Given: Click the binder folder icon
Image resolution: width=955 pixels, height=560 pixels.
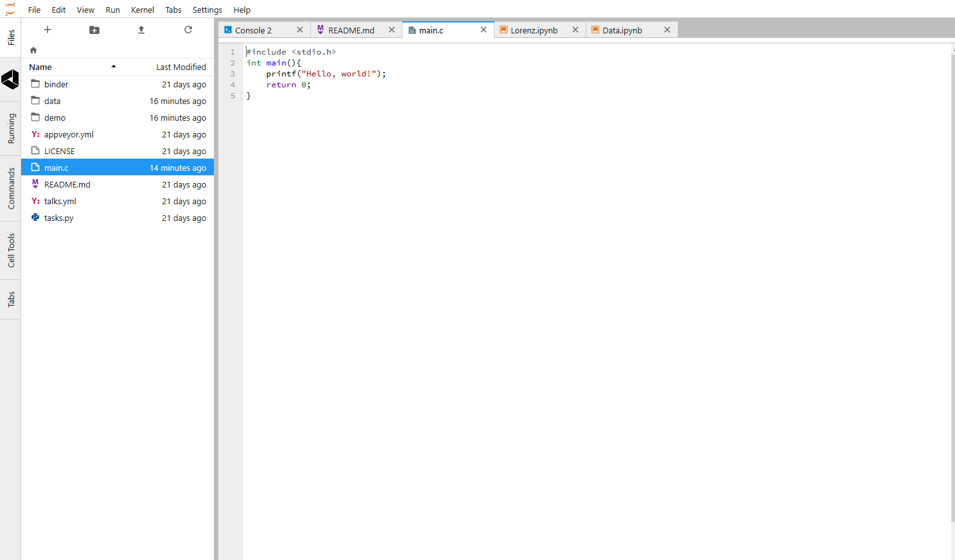Looking at the screenshot, I should tap(36, 84).
